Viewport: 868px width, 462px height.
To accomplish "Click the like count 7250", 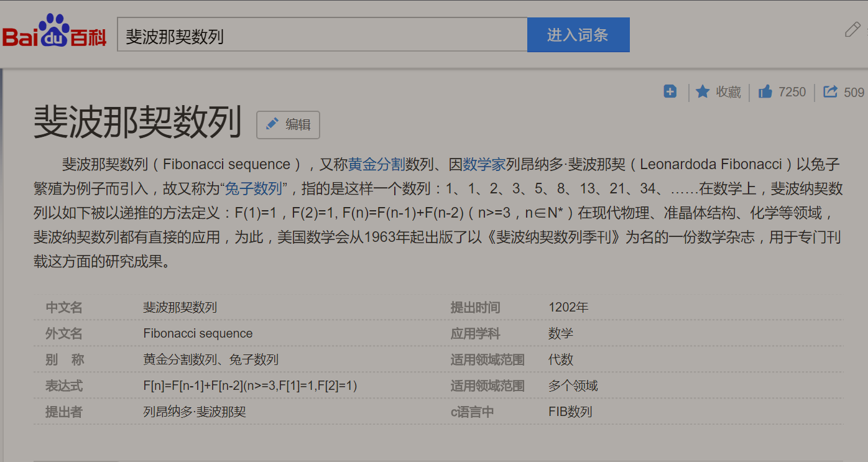I will click(792, 92).
